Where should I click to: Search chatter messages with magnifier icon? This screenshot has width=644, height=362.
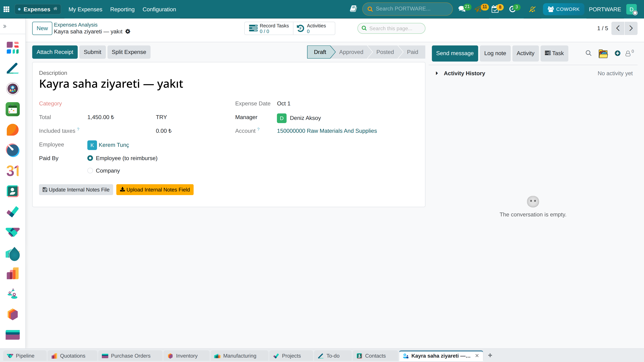[588, 53]
